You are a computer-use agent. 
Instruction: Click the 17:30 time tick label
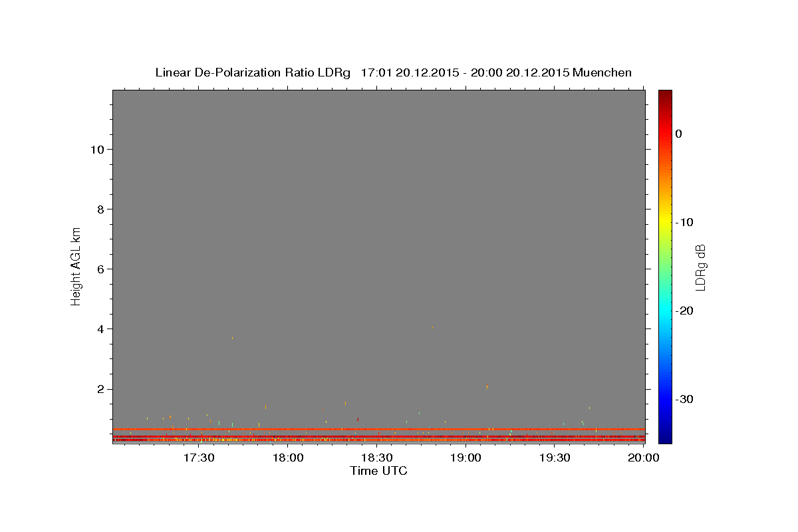point(199,458)
